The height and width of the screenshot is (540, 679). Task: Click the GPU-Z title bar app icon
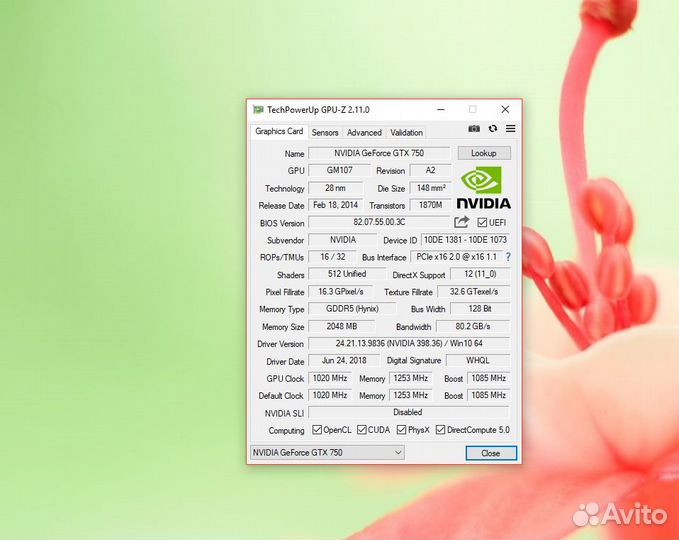258,110
